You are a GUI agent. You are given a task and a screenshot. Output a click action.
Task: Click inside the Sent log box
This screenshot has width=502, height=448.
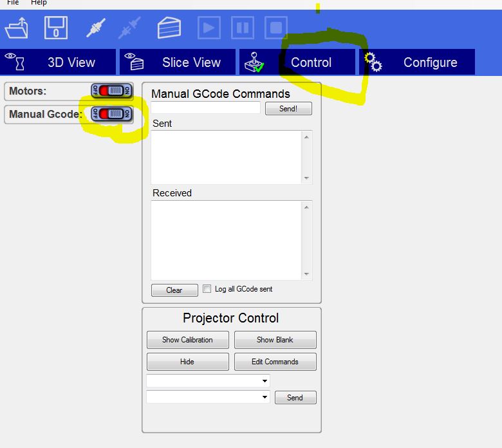click(x=226, y=157)
